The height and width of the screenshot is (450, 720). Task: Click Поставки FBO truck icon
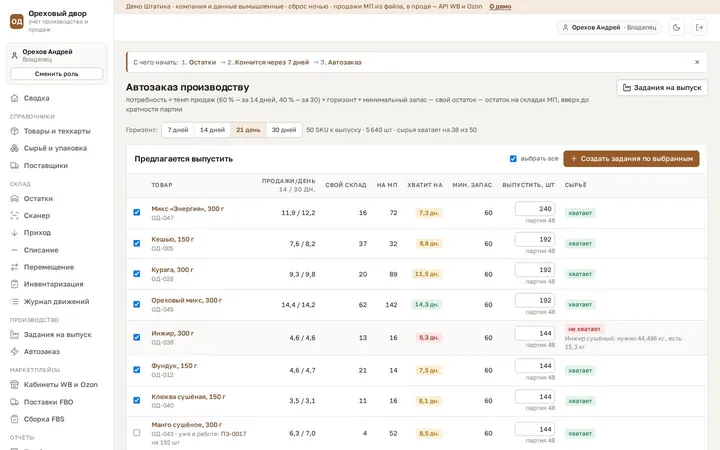[x=15, y=402]
